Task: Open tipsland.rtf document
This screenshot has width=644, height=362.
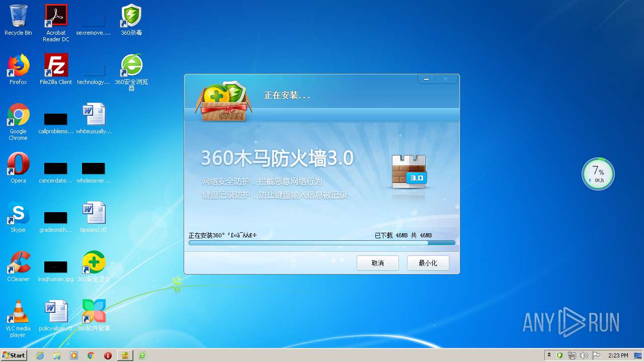Action: click(94, 217)
